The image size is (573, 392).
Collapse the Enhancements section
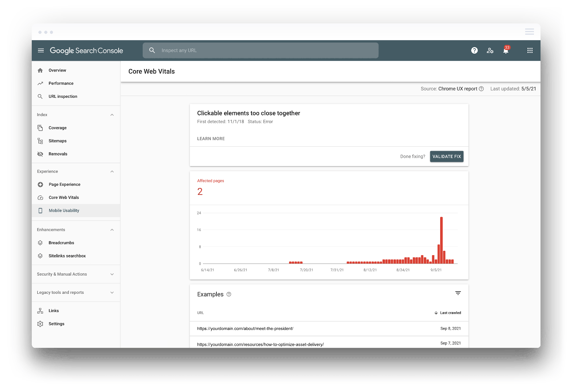pyautogui.click(x=112, y=230)
